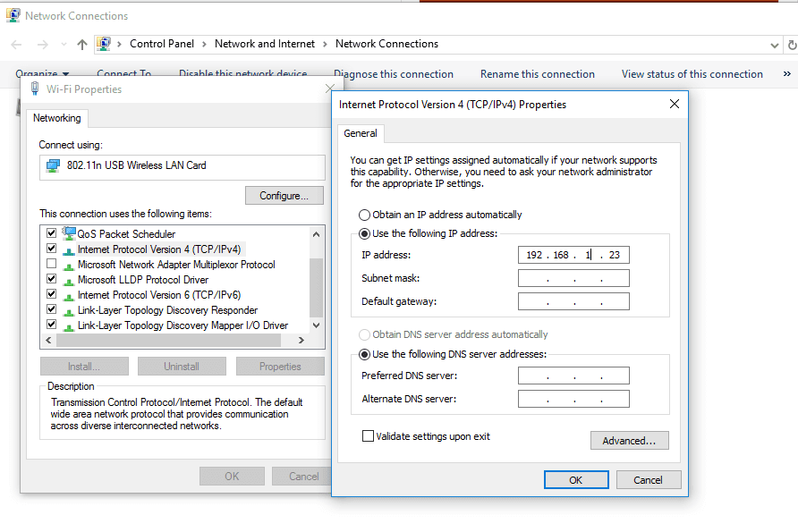Screen dimensions: 798x532
Task: Open Advanced TCP/IP settings
Action: point(629,440)
